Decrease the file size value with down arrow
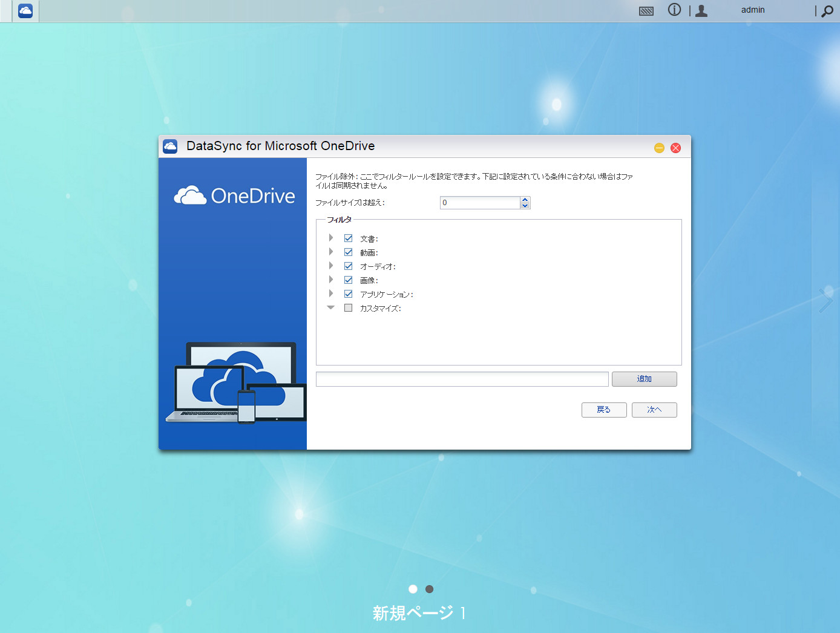Image resolution: width=840 pixels, height=633 pixels. 525,206
